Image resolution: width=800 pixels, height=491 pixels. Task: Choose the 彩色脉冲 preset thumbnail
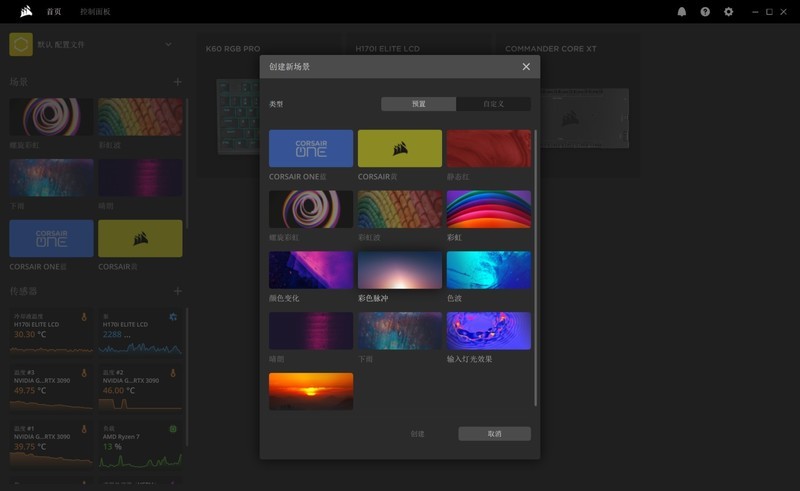pos(400,270)
